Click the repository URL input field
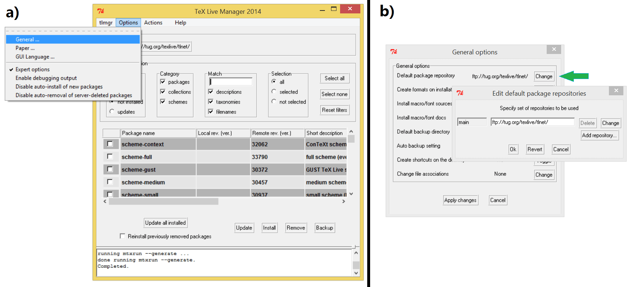The width and height of the screenshot is (644, 287). coord(532,122)
